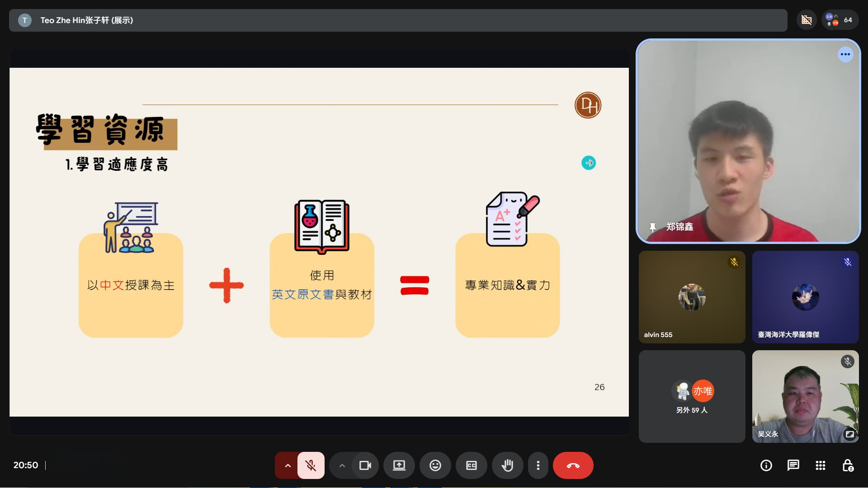
Task: Leave the call
Action: point(573,465)
